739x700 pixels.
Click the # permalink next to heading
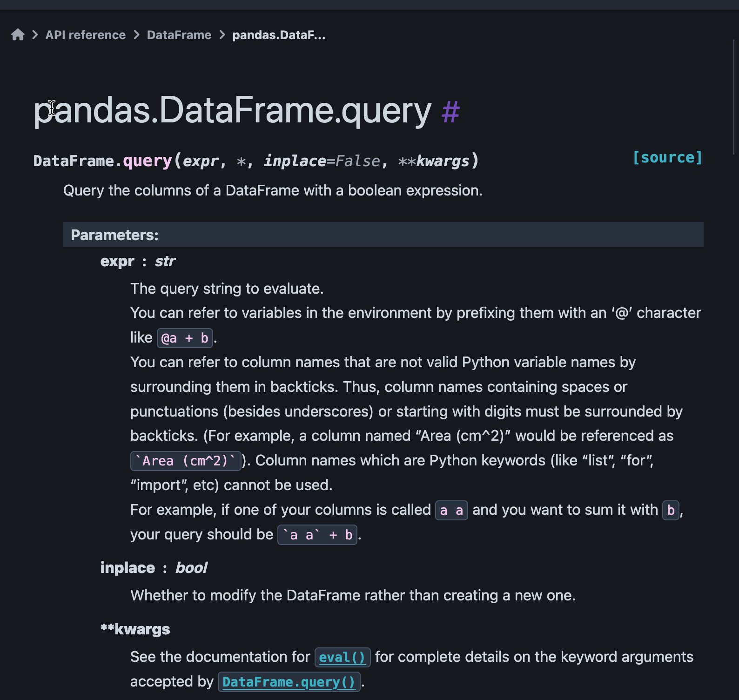pos(450,112)
